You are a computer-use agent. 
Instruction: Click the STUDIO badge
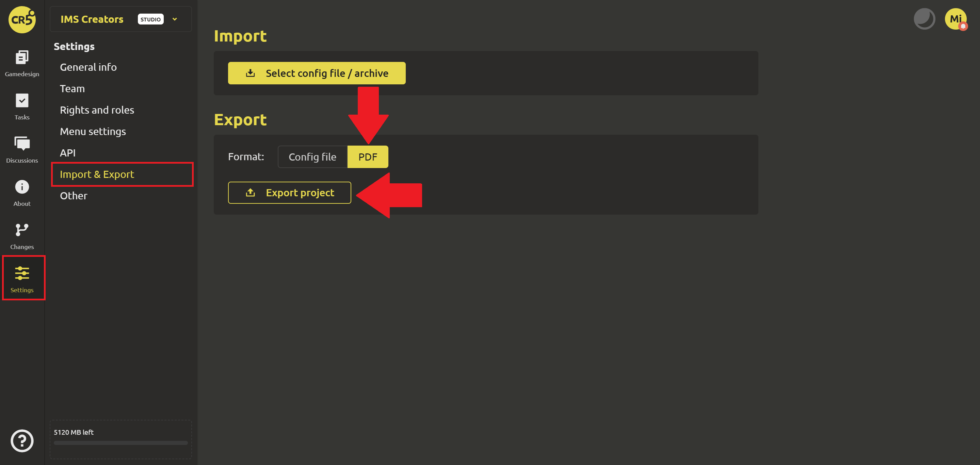pos(151,19)
